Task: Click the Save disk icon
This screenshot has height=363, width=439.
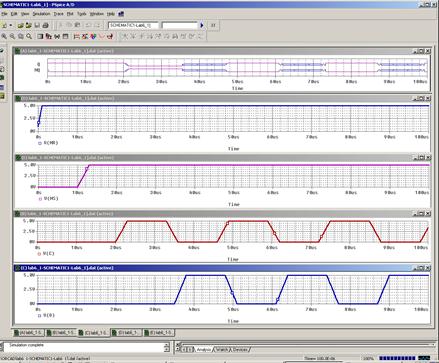Action: [37, 25]
